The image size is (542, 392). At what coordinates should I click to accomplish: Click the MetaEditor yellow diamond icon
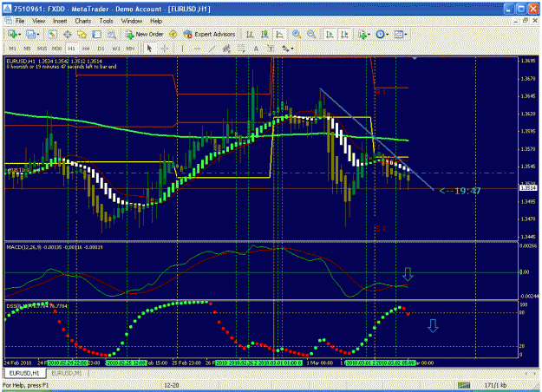(173, 34)
